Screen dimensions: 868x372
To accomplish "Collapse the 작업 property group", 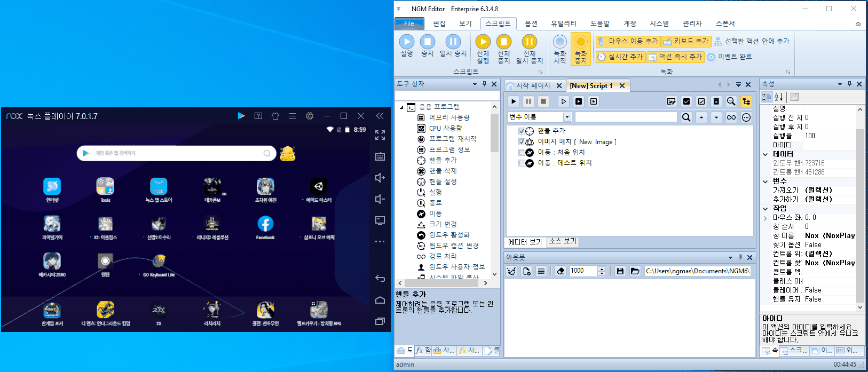I will (x=766, y=209).
